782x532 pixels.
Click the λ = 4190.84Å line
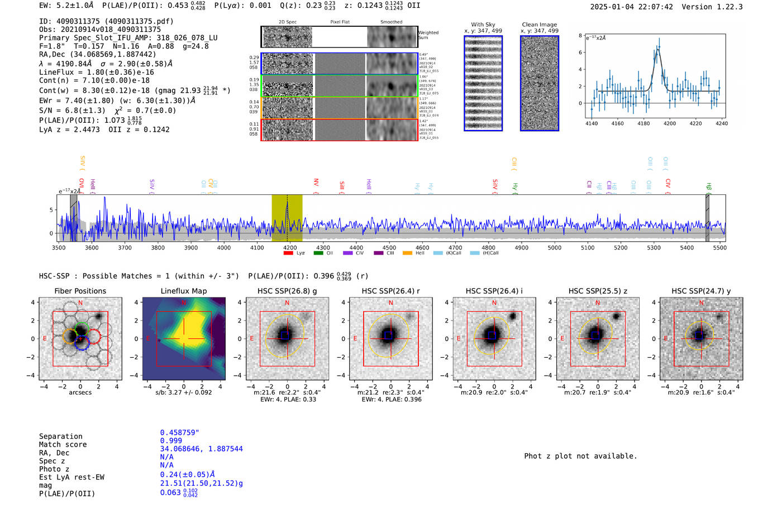(x=106, y=64)
